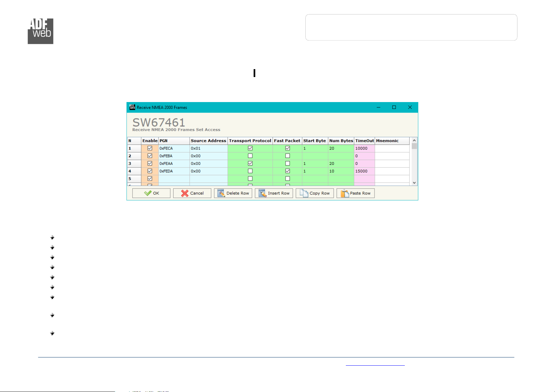Click the app icon in the Receive NMEA 2000 Frames title bar
This screenshot has height=392, width=555.
(x=132, y=107)
